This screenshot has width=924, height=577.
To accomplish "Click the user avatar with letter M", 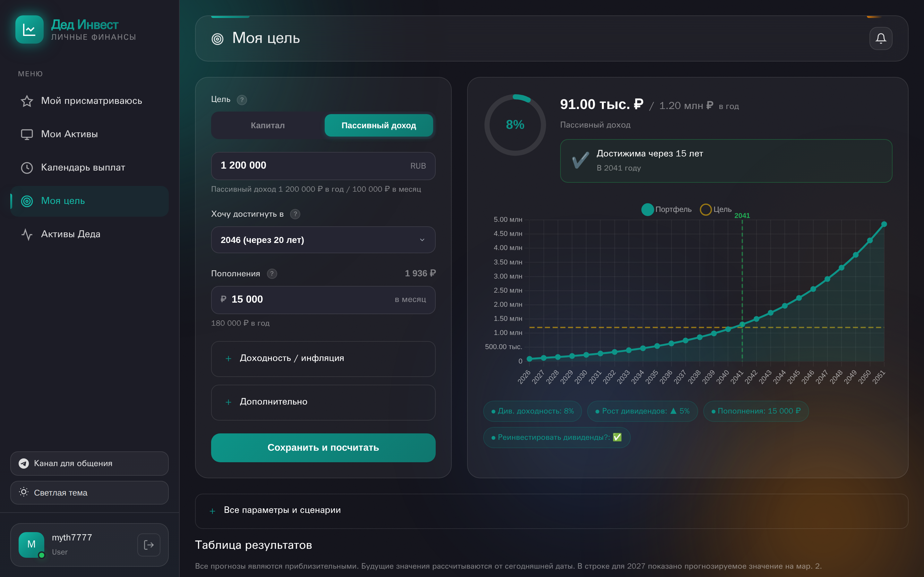I will [31, 545].
